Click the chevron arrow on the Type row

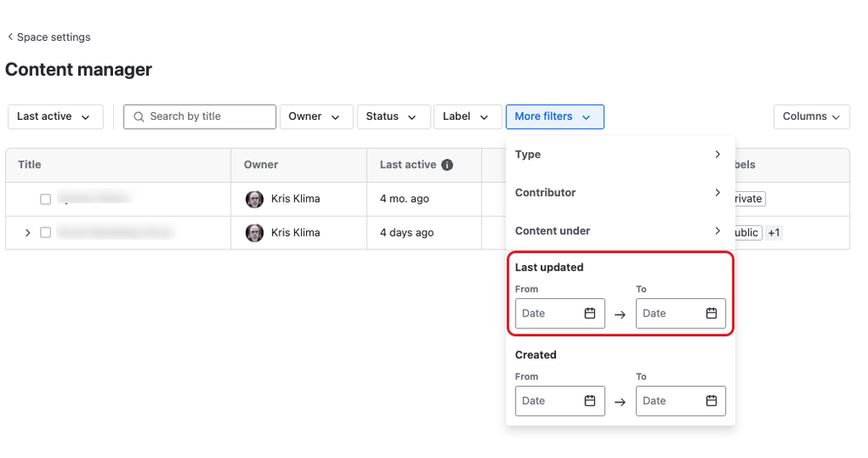[x=718, y=155]
